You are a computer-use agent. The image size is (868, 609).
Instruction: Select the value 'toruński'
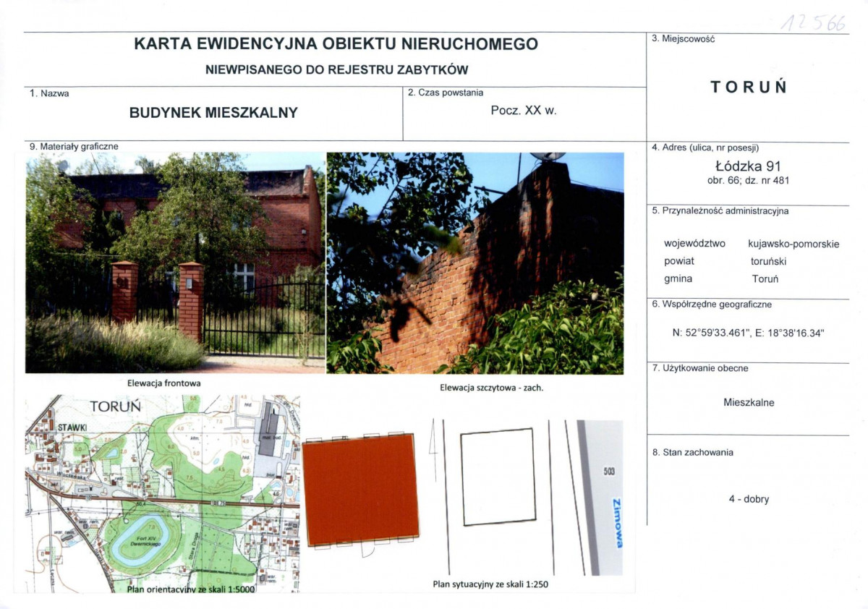(768, 261)
